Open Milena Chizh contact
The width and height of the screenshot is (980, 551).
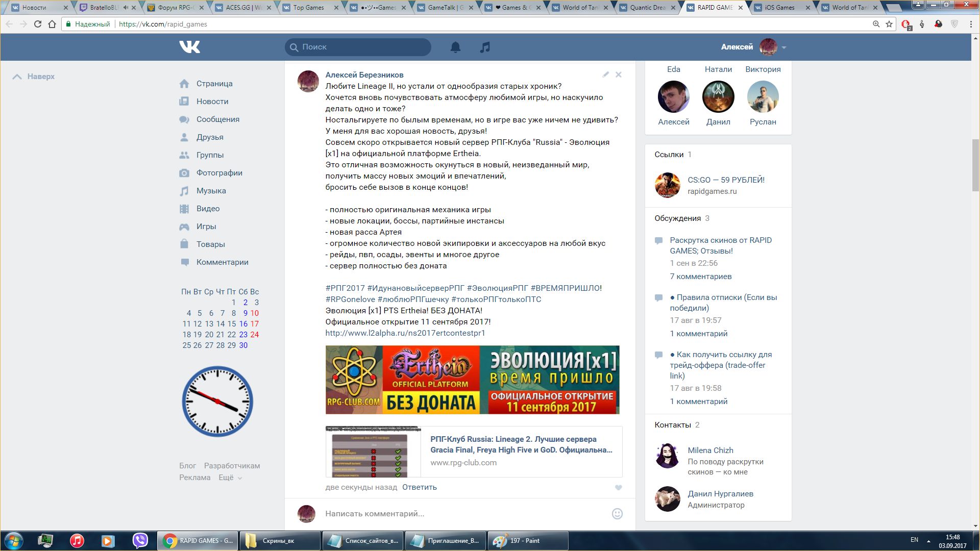[710, 450]
